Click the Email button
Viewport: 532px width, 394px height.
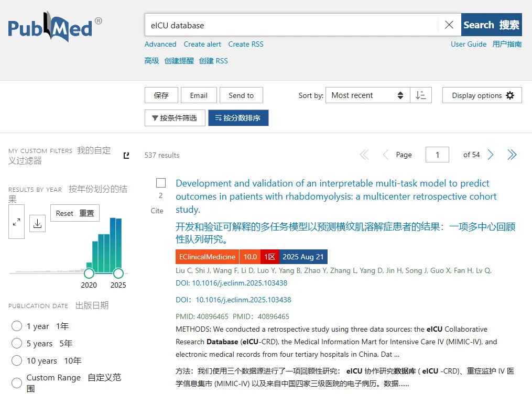[199, 95]
